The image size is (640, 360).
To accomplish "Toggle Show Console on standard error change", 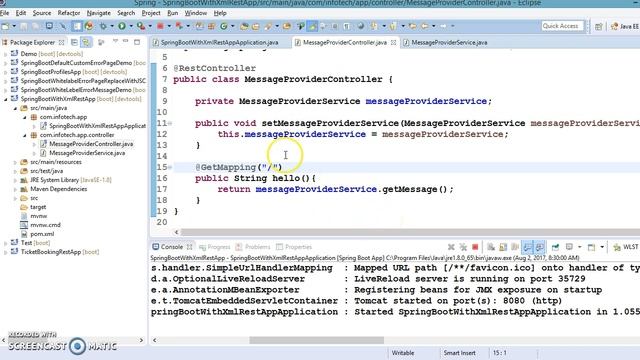I will click(x=540, y=247).
